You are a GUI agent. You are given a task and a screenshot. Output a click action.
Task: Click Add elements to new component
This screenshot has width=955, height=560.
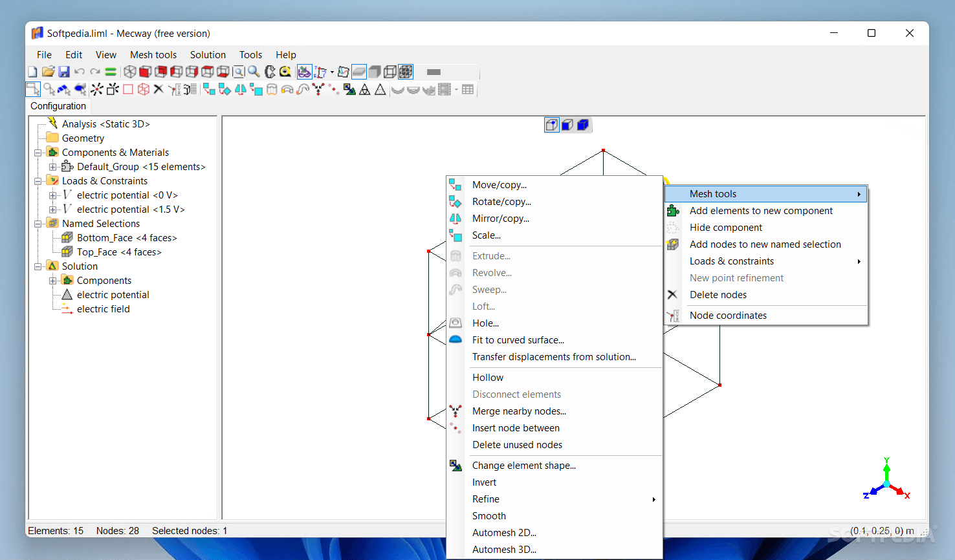coord(761,210)
